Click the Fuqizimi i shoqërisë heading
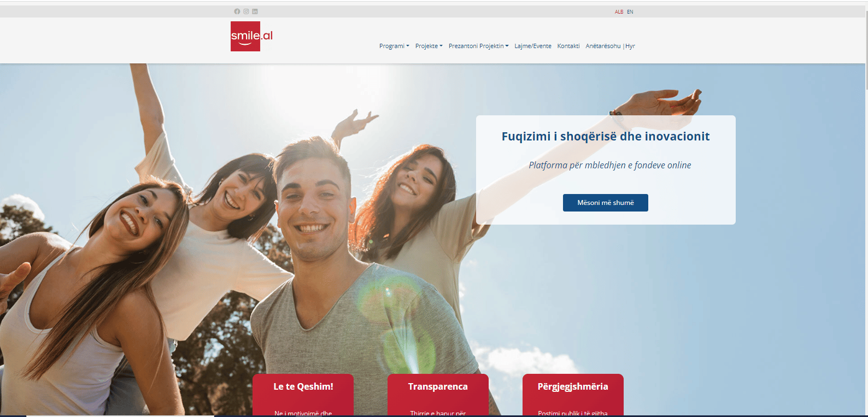 click(x=606, y=137)
